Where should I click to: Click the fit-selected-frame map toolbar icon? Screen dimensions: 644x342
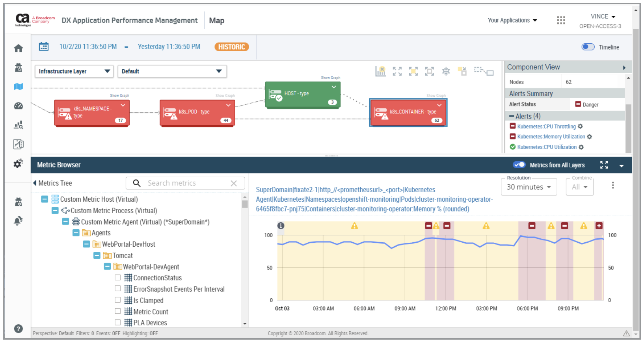429,71
